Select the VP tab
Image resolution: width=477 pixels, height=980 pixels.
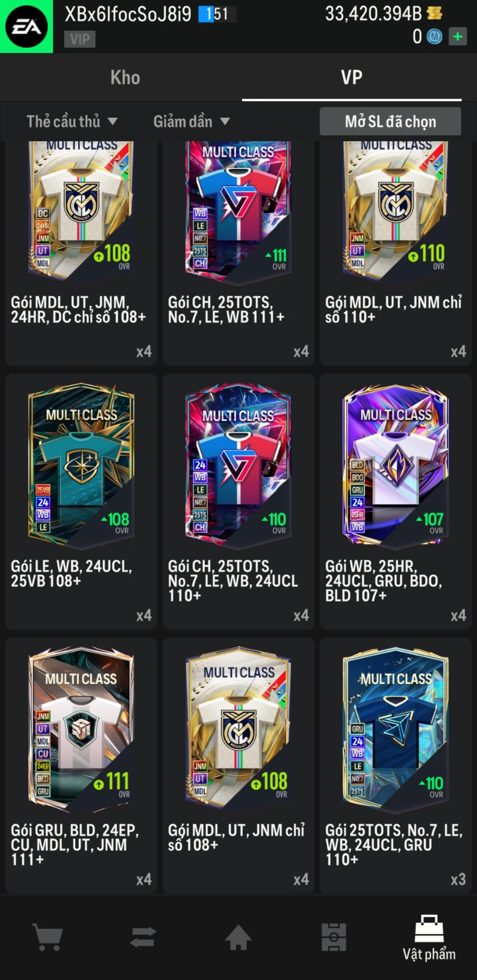click(x=352, y=77)
